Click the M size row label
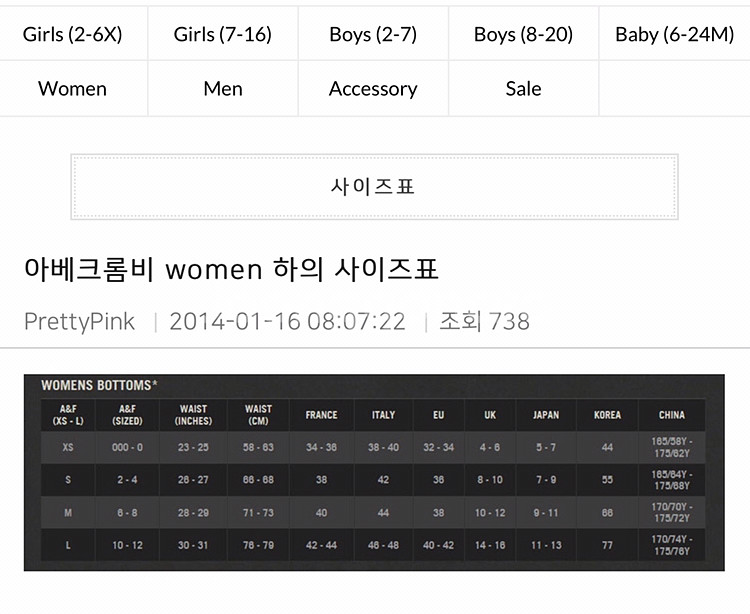 pos(68,513)
